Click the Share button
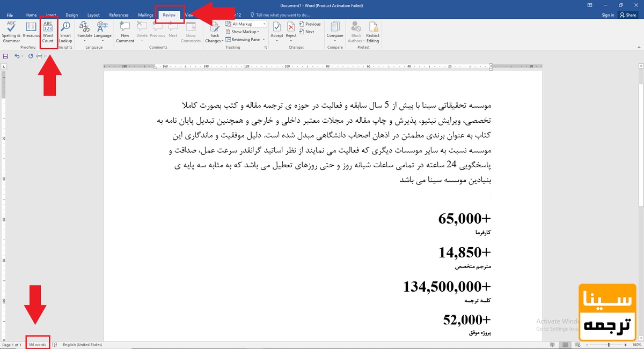Viewport: 644px width, 349px height. pos(627,15)
